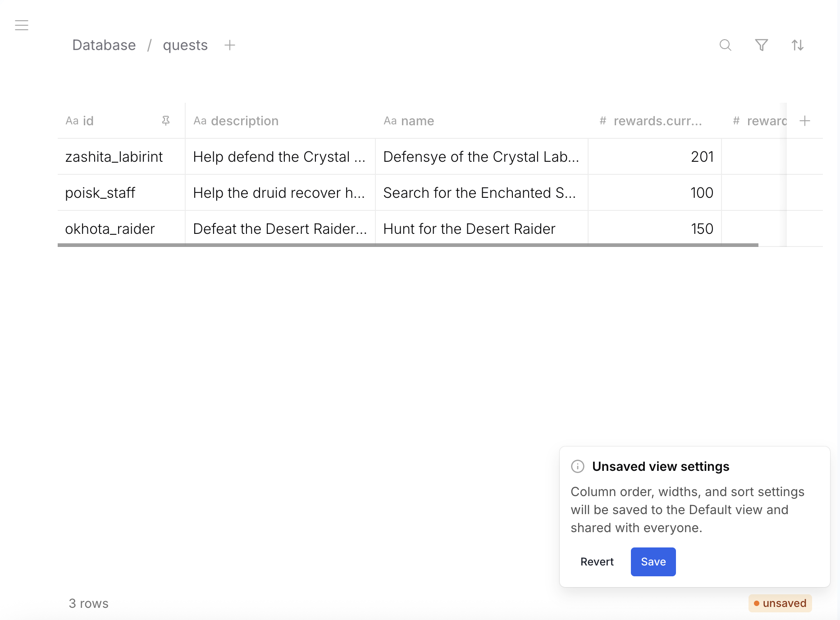Navigate to Database in the breadcrumb
The width and height of the screenshot is (840, 620).
point(104,45)
